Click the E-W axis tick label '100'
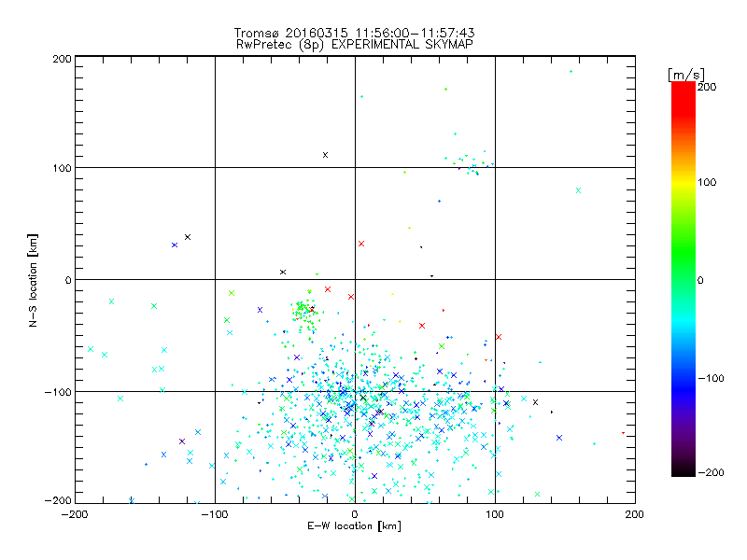 pos(495,514)
